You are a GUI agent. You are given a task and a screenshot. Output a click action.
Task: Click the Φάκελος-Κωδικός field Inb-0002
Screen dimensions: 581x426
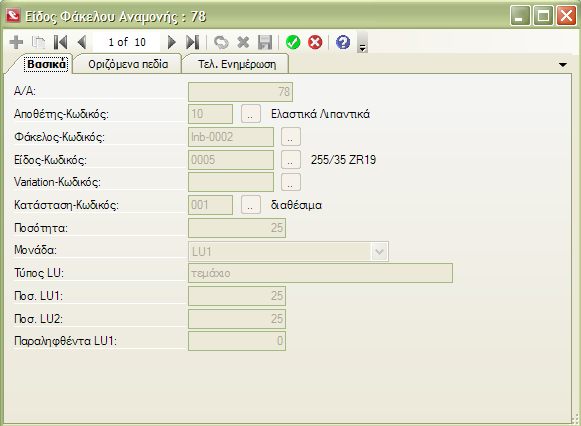pyautogui.click(x=231, y=137)
